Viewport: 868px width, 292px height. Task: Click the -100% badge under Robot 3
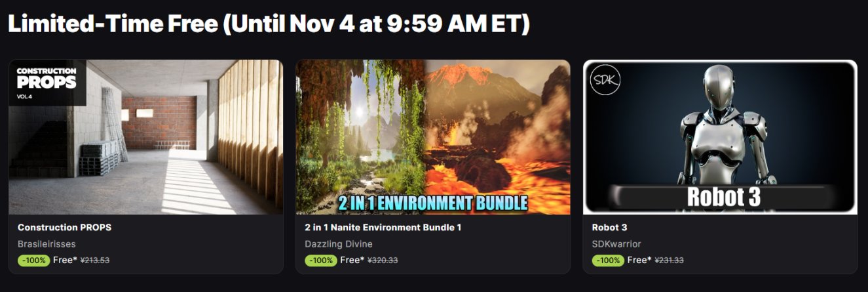pyautogui.click(x=608, y=261)
